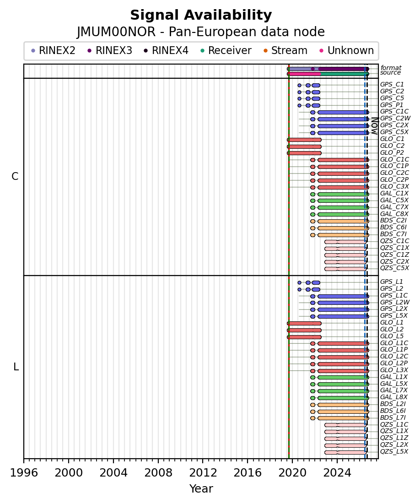Screen dimensions: 420x504
Task: Select the GLO_L1 row label
Action: (x=392, y=322)
